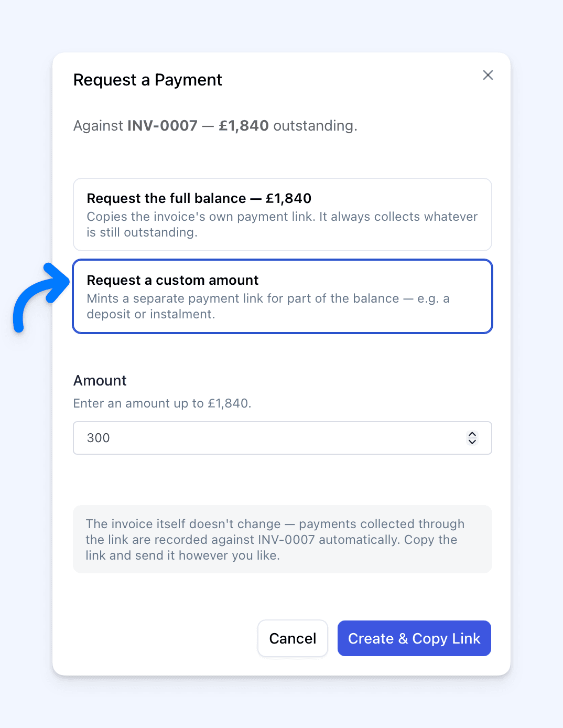Select the Request the full balance option
This screenshot has width=563, height=728.
(x=283, y=215)
